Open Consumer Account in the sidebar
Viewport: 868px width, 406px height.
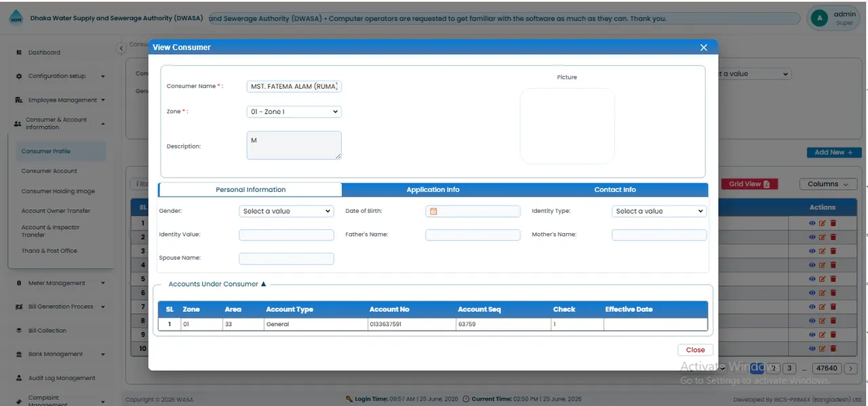pos(50,171)
